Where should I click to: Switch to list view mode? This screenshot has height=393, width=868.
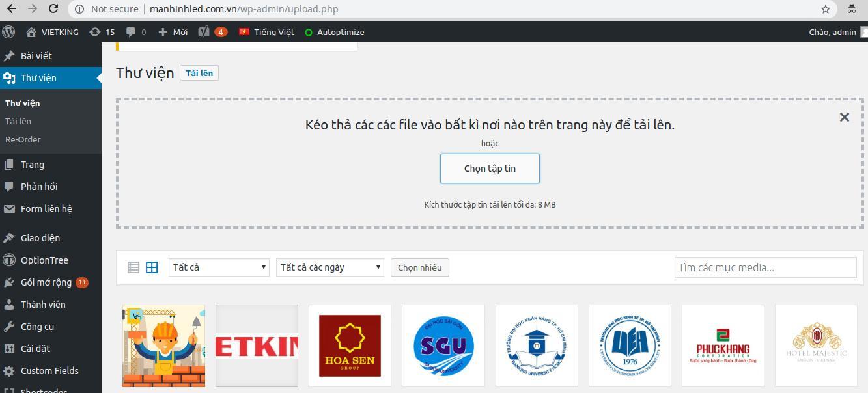point(133,267)
